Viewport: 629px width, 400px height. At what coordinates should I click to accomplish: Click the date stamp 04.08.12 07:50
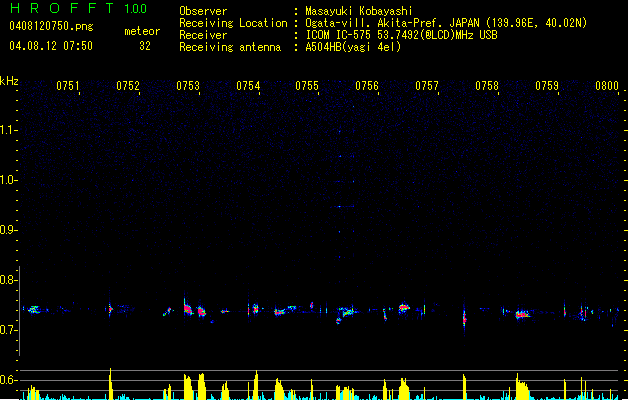pyautogui.click(x=51, y=46)
